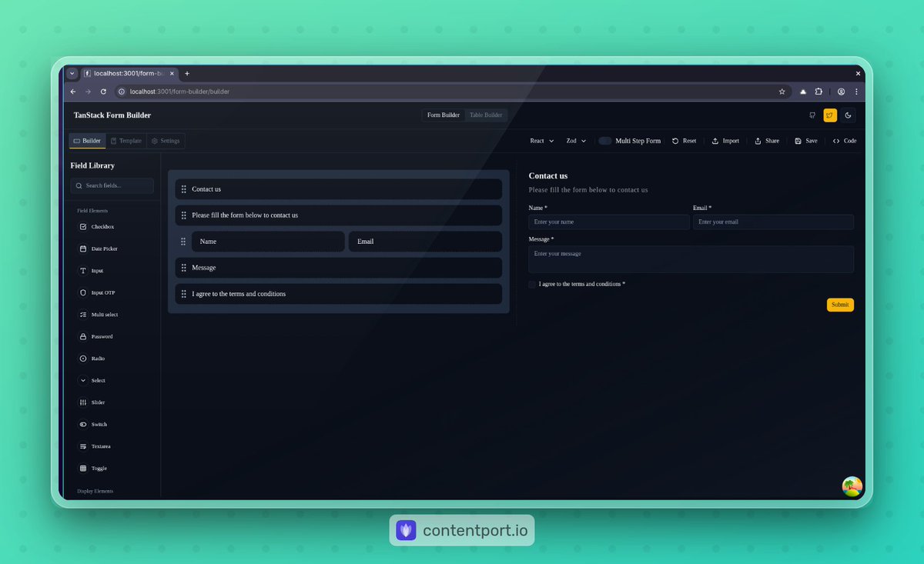This screenshot has height=564, width=924.
Task: Click drag handle beside 'Please fill the form' row
Action: (184, 215)
